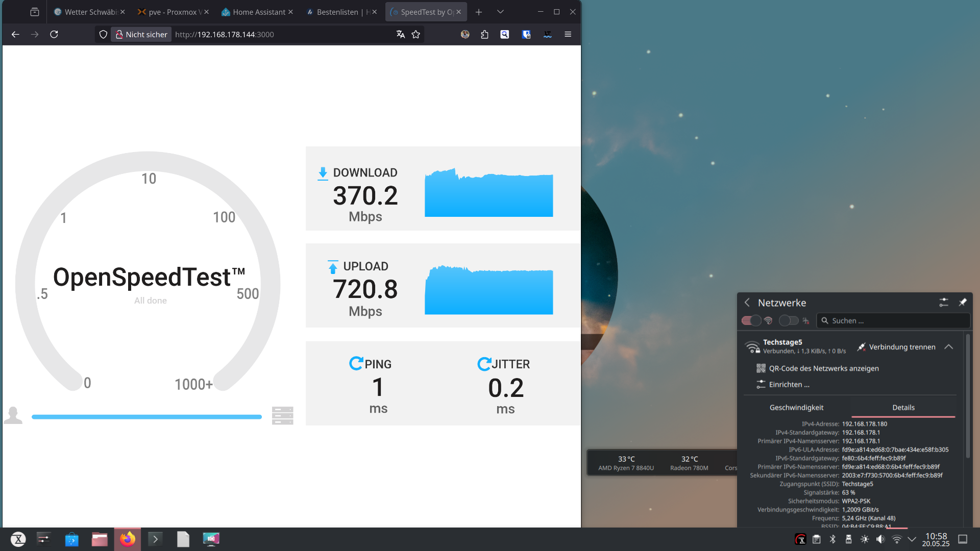Open the clipboard tray icon
This screenshot has width=980, height=551.
tap(817, 539)
